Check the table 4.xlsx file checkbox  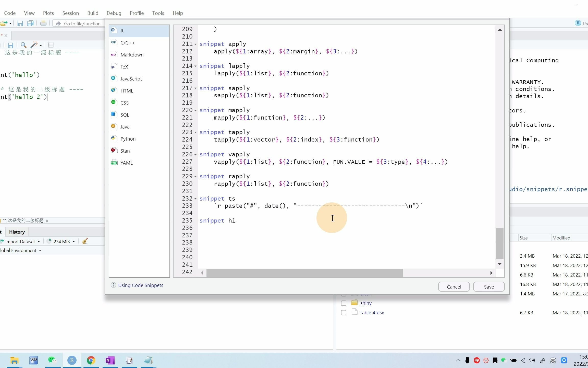pos(344,313)
